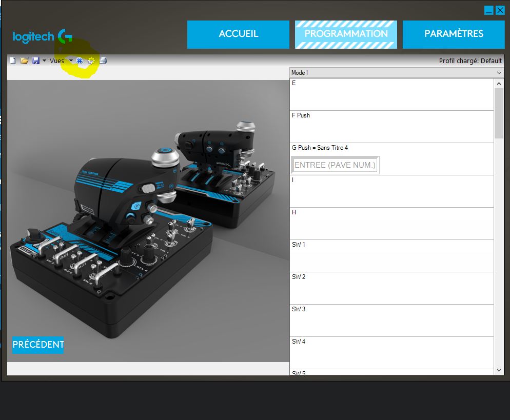Switch to the PROGRAMMATION tab

346,34
